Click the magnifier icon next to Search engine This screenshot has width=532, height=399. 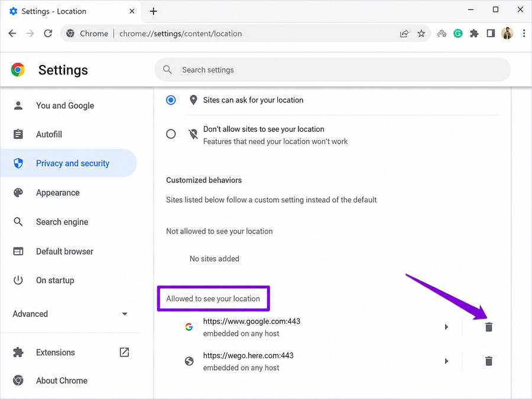pos(18,222)
